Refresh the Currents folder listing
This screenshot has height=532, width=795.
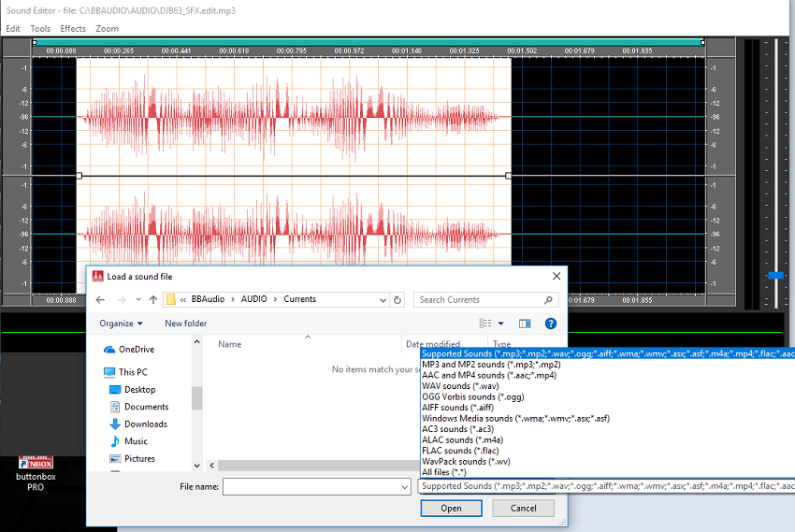coord(397,300)
